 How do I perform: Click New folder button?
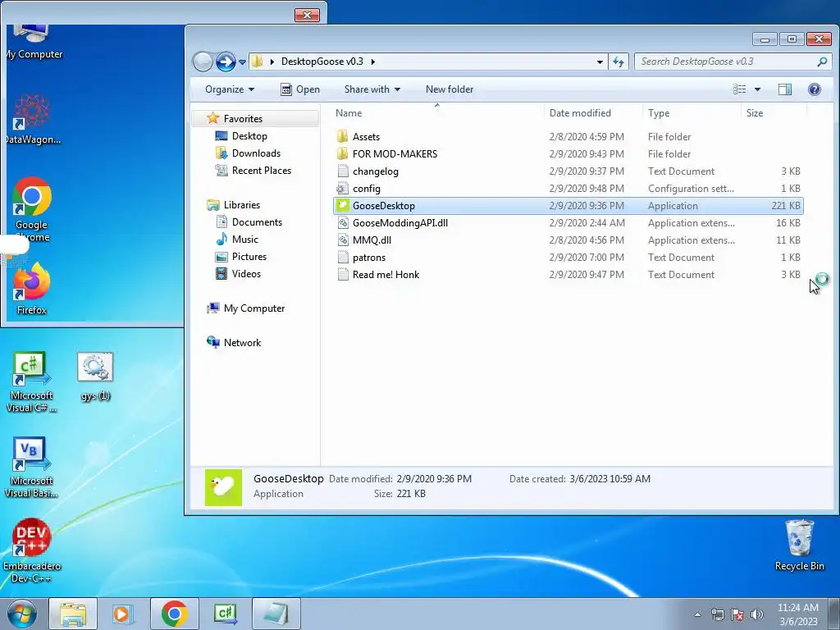[450, 89]
